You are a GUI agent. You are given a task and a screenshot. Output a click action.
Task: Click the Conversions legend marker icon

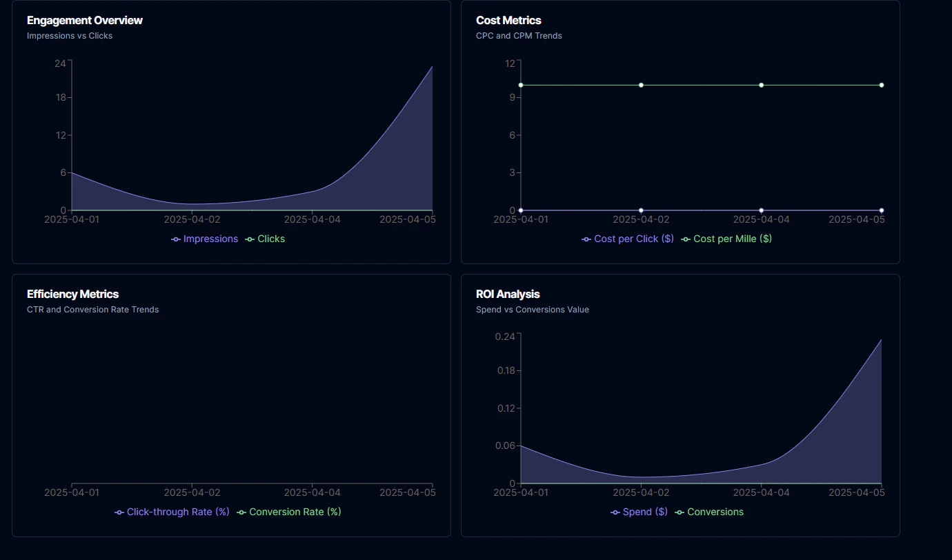[x=681, y=512]
